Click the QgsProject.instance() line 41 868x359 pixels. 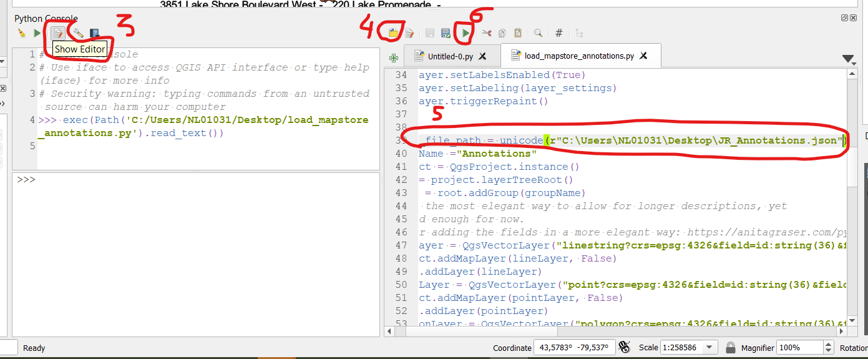(499, 167)
